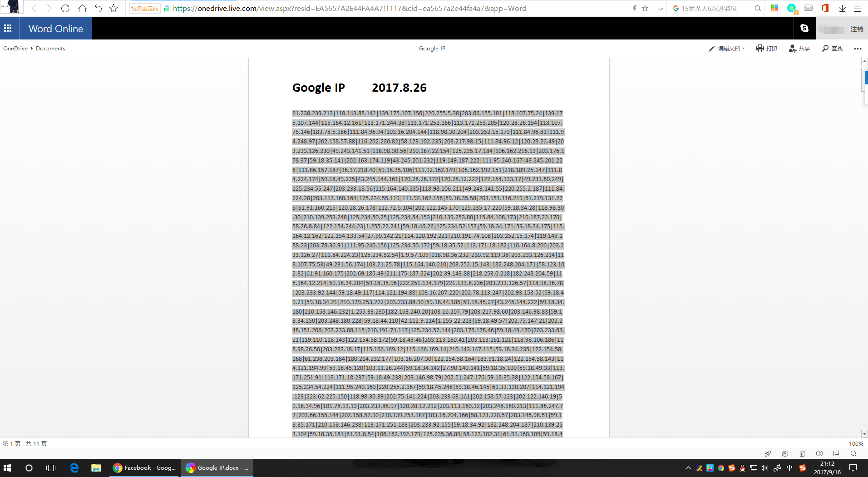Switch to the Facebook window in taskbar

[x=144, y=468]
